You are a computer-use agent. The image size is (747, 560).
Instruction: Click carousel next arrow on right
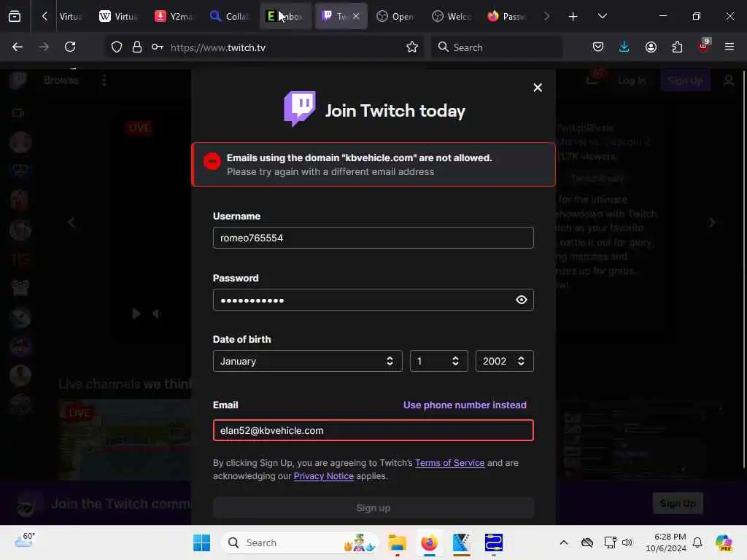[x=712, y=222]
